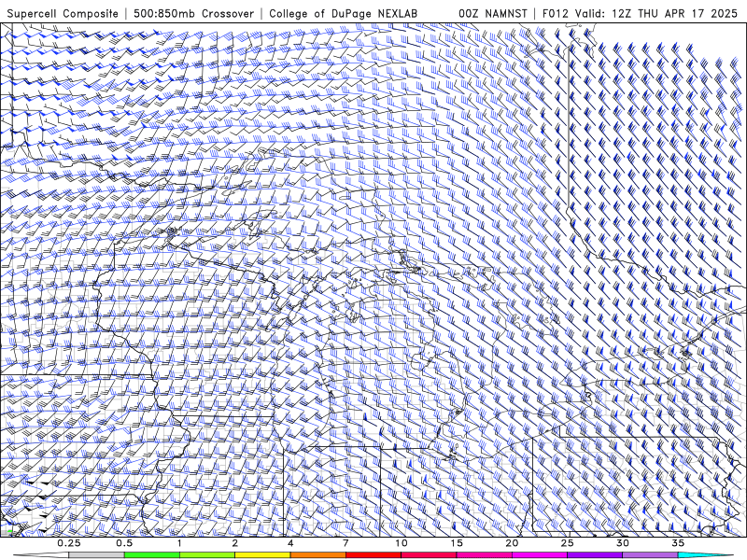This screenshot has height=560, width=747.
Task: Click the "00Z NAMNST" model run label
Action: 493,13
